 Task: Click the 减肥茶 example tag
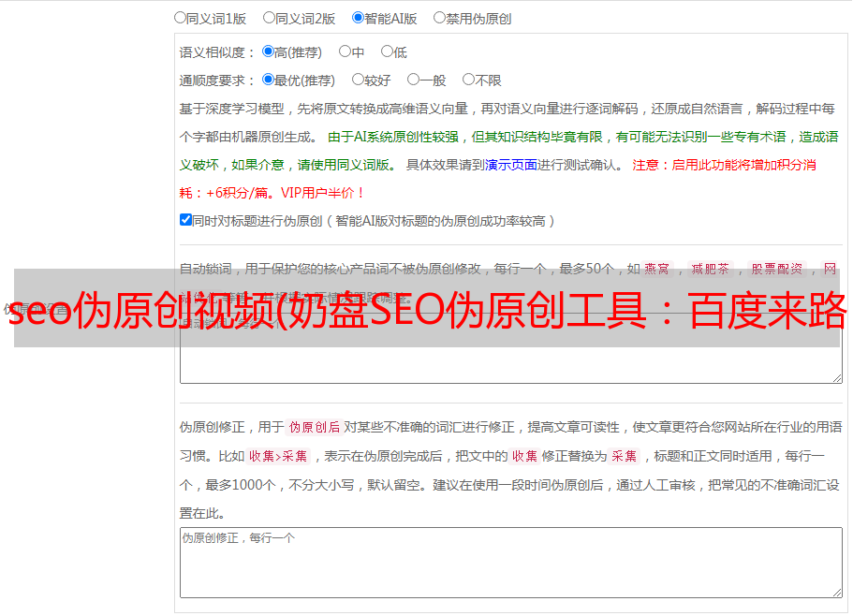(x=711, y=269)
